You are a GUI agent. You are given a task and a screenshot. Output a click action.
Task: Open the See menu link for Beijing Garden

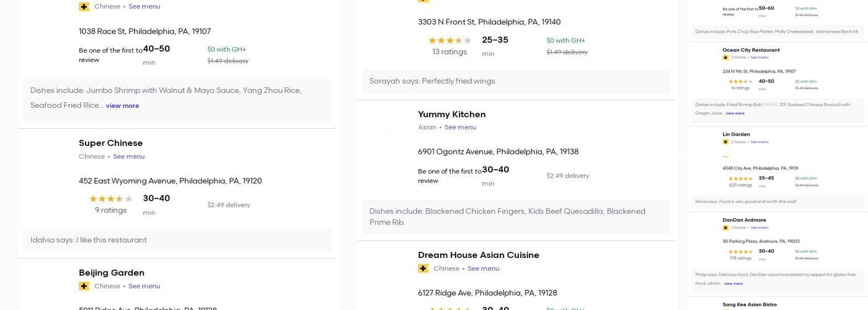[144, 286]
